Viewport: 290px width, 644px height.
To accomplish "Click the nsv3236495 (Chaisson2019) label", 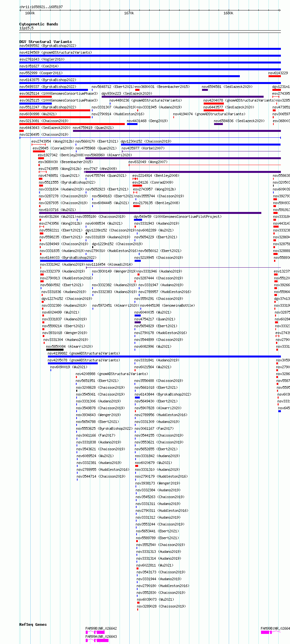I will pos(44,134).
